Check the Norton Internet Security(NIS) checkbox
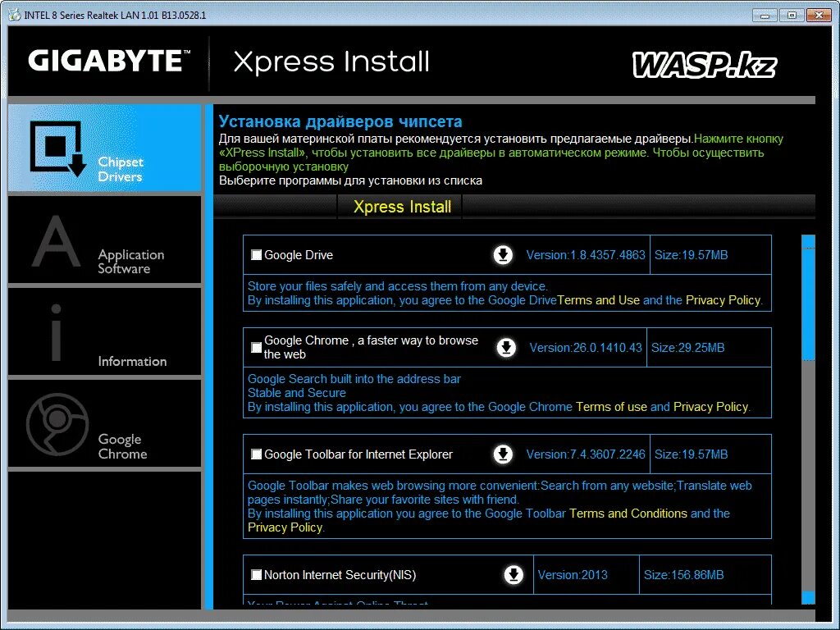The height and width of the screenshot is (630, 840). pyautogui.click(x=257, y=575)
